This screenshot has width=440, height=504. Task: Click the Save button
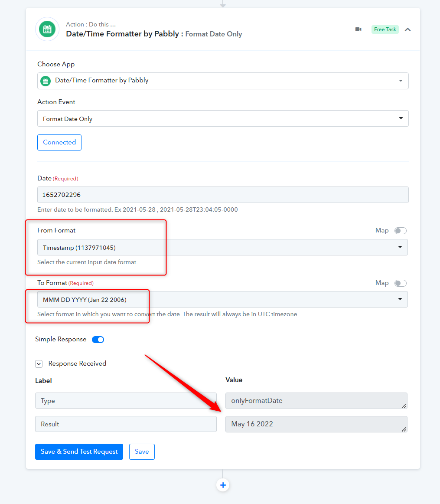(x=142, y=452)
